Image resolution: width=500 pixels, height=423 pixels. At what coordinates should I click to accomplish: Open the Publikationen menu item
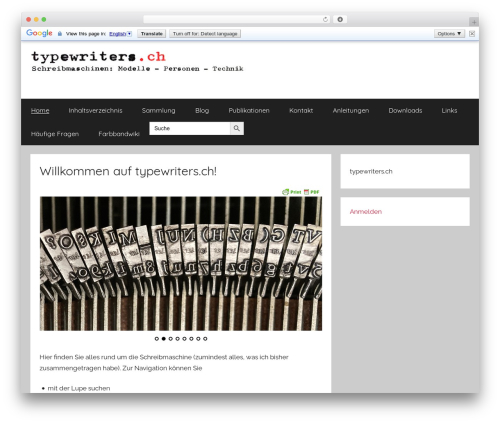point(249,111)
